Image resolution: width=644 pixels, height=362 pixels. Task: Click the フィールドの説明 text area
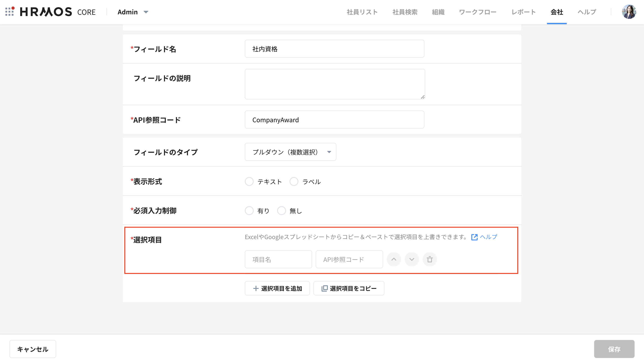[x=335, y=84]
